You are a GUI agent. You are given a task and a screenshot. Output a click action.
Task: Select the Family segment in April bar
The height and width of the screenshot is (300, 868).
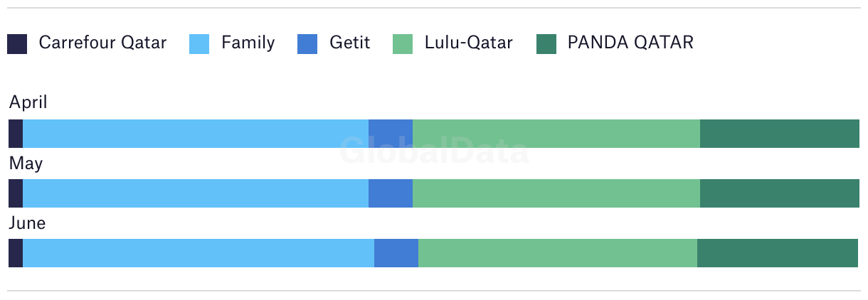(x=196, y=134)
